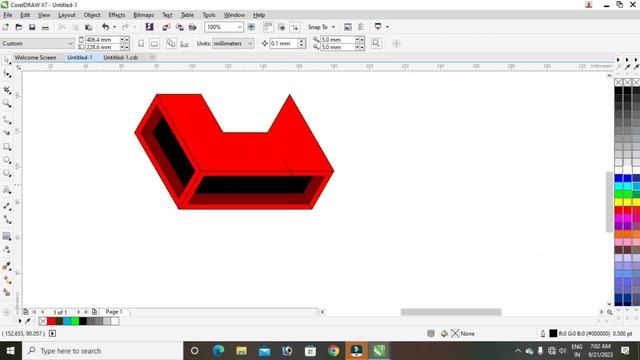
Task: Expand the status bar coordinates flyout arrow
Action: click(52, 333)
